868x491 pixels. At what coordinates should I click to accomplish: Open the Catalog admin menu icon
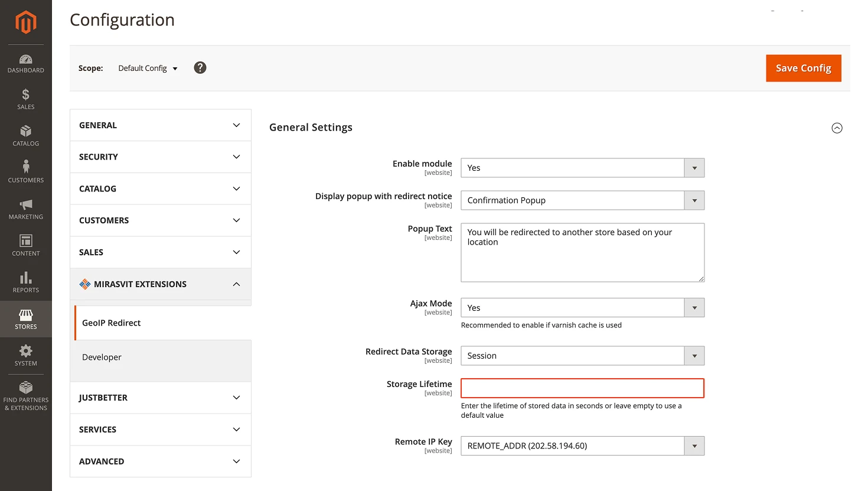[25, 136]
